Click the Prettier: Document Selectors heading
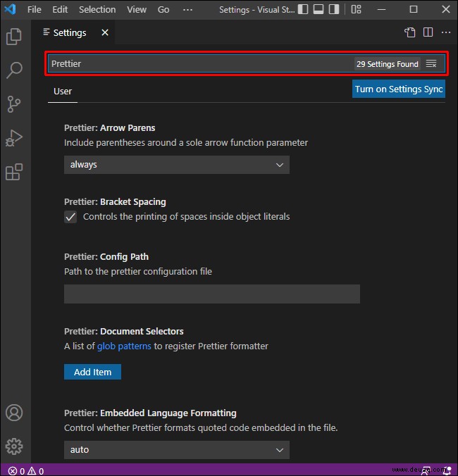Viewport: 458px width, 476px height. coord(124,332)
